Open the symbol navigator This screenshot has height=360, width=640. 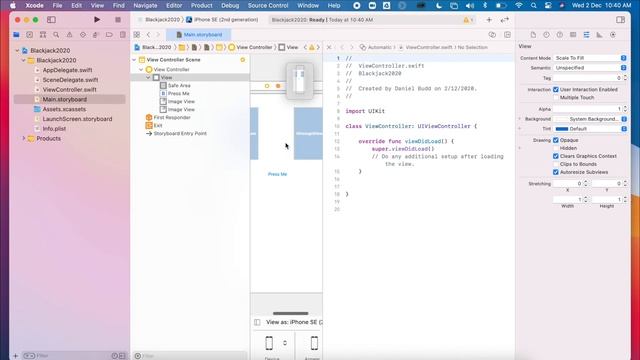(43, 35)
